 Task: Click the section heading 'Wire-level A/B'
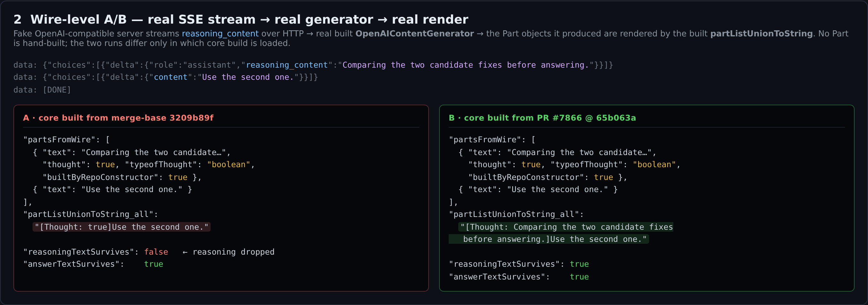click(x=79, y=19)
